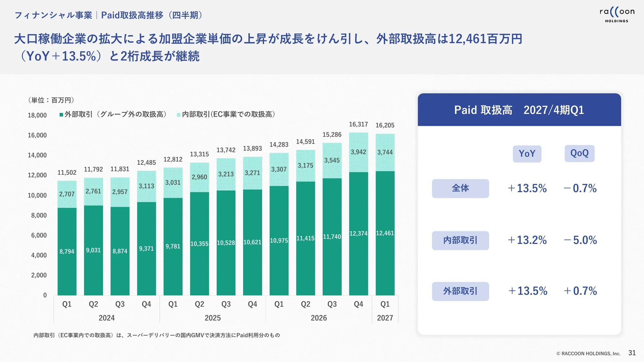This screenshot has width=644, height=362.
Task: Click the page number 31
Action: [x=632, y=353]
